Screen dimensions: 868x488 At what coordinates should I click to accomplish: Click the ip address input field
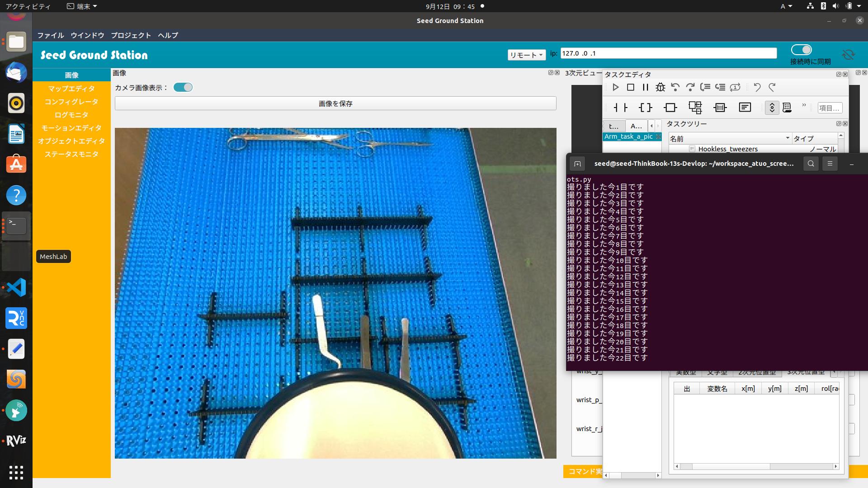(669, 53)
